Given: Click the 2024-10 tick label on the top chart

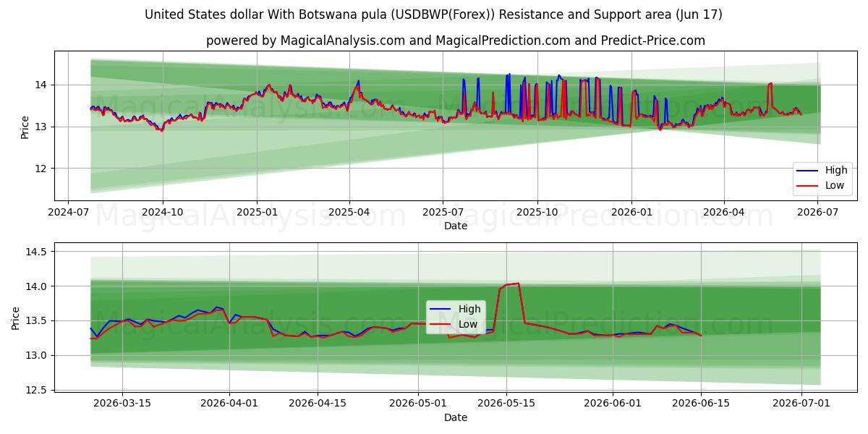Looking at the screenshot, I should pyautogui.click(x=162, y=213).
